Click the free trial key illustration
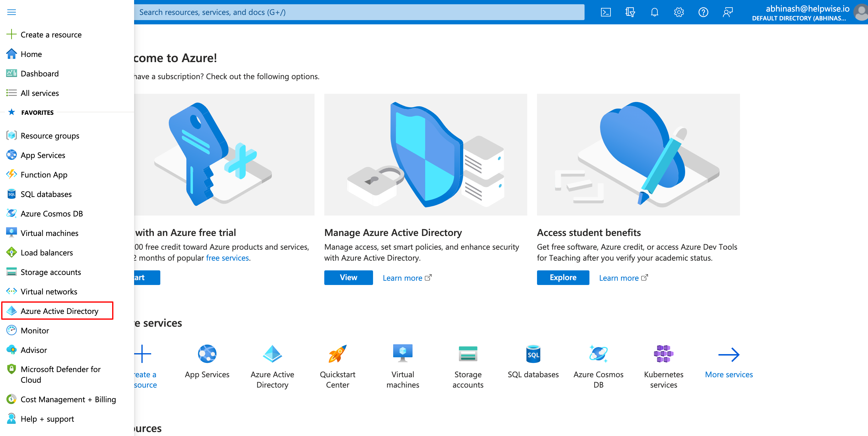868x436 pixels. pyautogui.click(x=224, y=155)
